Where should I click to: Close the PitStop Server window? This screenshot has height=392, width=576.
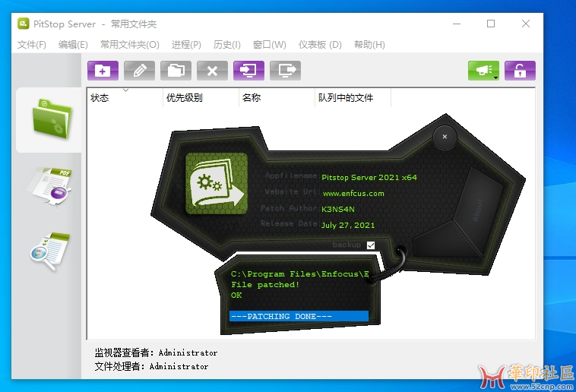click(526, 24)
